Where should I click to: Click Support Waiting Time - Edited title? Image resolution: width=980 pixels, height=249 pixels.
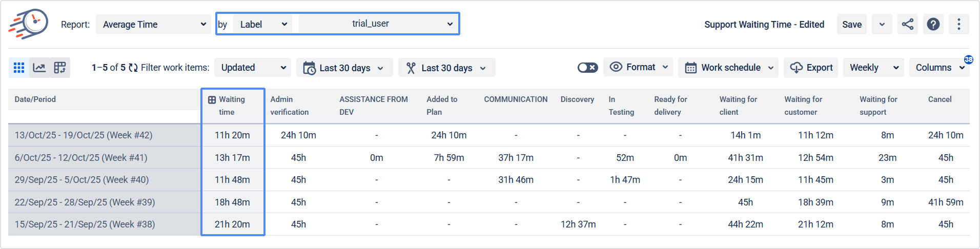click(764, 24)
